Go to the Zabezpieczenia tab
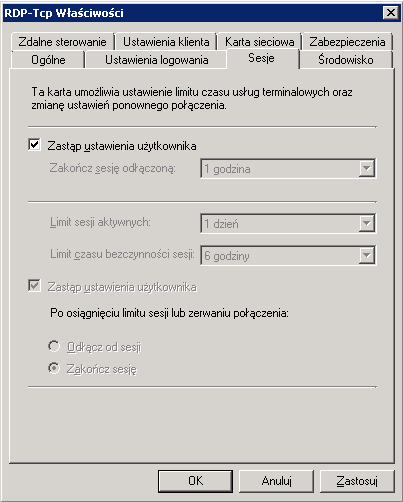This screenshot has height=502, width=403. coord(347,42)
